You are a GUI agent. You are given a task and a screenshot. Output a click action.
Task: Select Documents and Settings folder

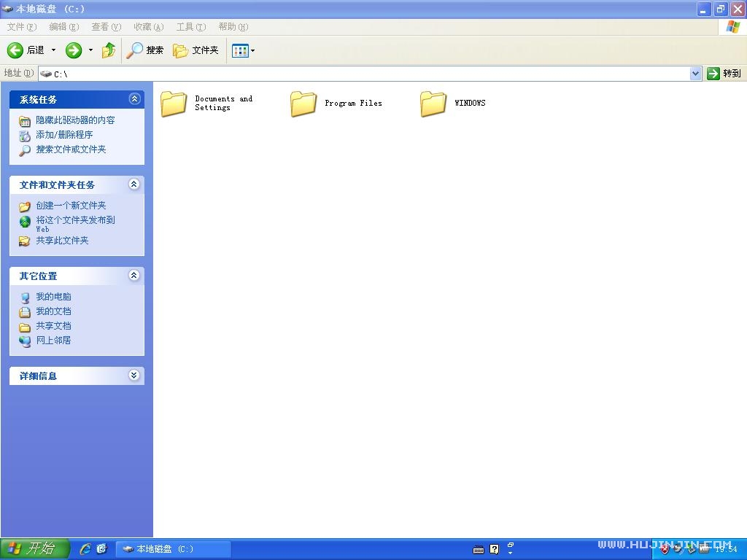coord(174,104)
